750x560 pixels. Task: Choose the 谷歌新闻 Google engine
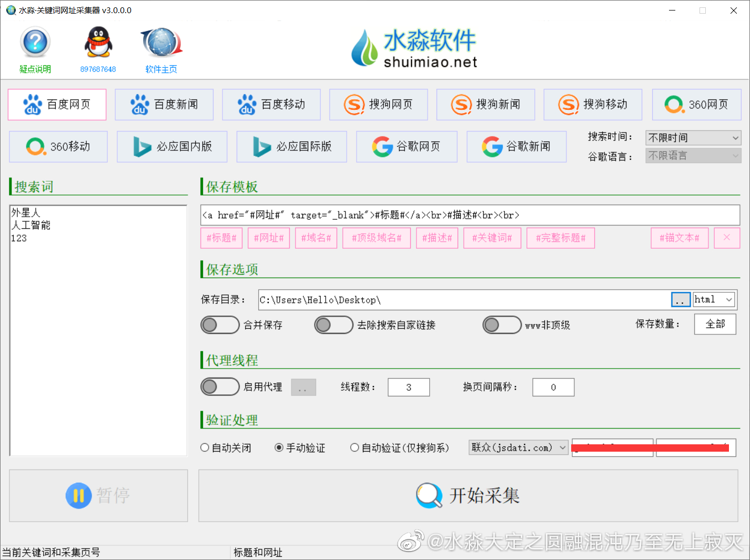tap(516, 147)
